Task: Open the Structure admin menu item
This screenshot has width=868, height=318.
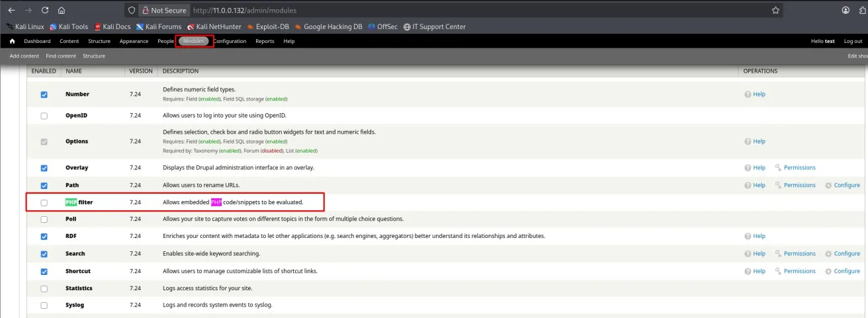Action: click(x=99, y=41)
